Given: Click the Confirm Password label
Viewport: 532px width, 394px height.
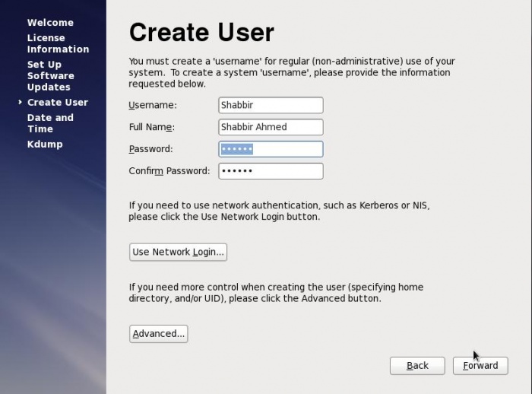Looking at the screenshot, I should pyautogui.click(x=169, y=171).
